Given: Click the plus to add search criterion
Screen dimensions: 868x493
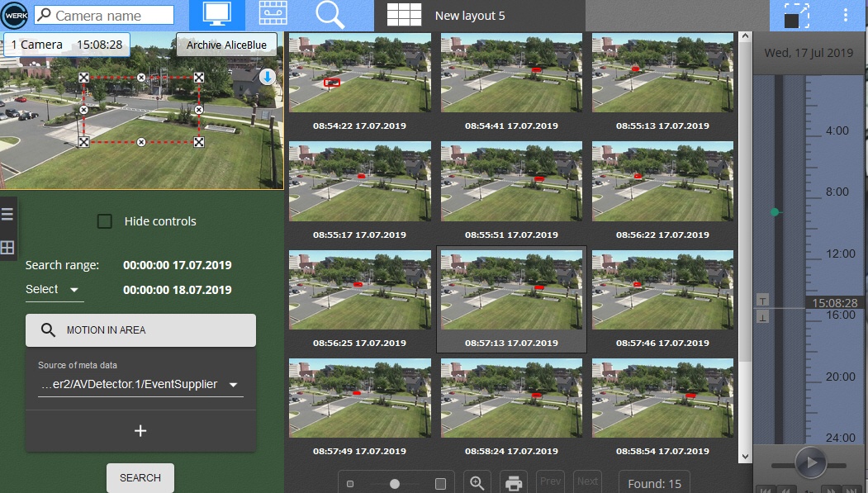Looking at the screenshot, I should click(x=140, y=430).
